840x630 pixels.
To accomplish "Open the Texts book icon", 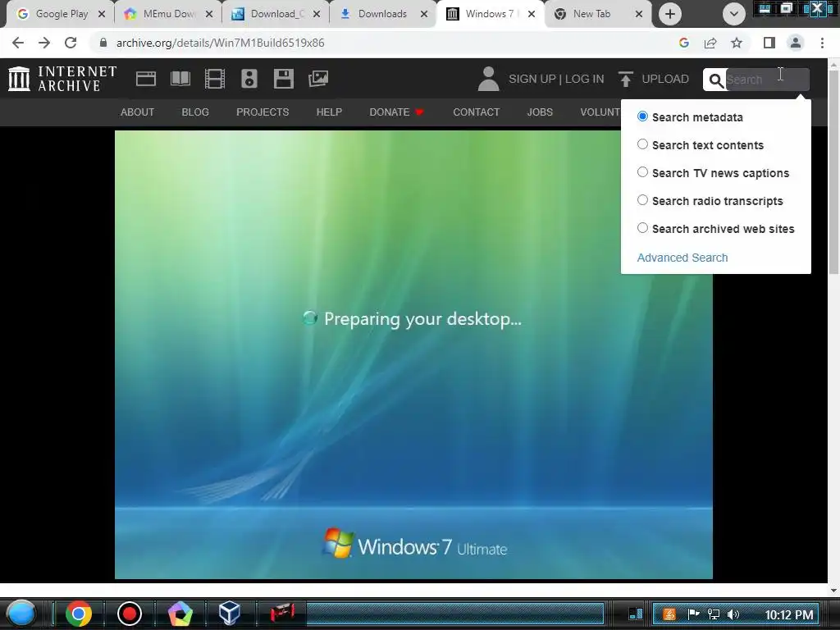I will (x=180, y=79).
